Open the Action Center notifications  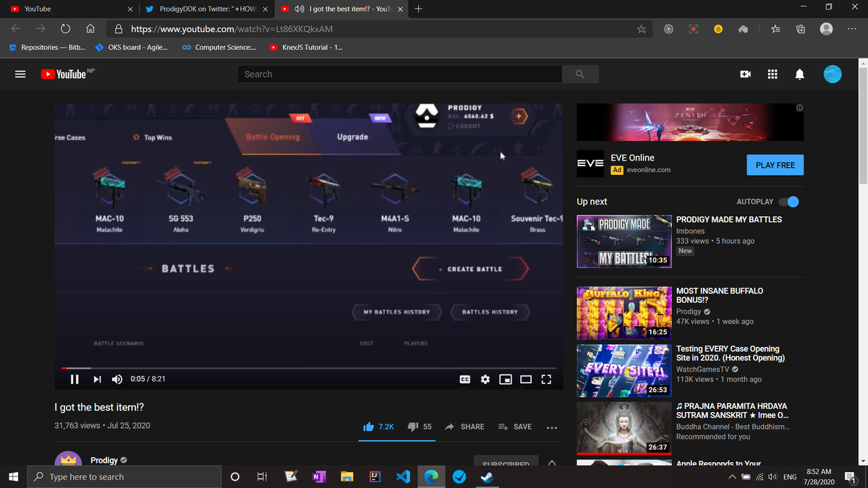[x=850, y=477]
